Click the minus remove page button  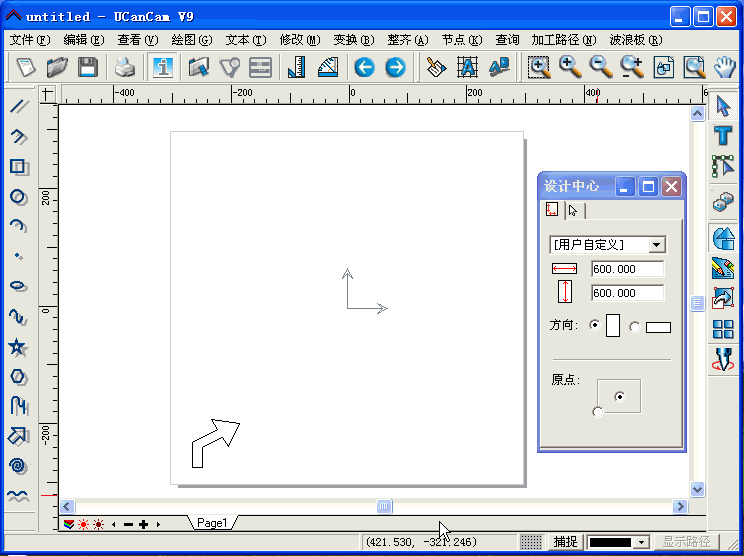pos(128,524)
